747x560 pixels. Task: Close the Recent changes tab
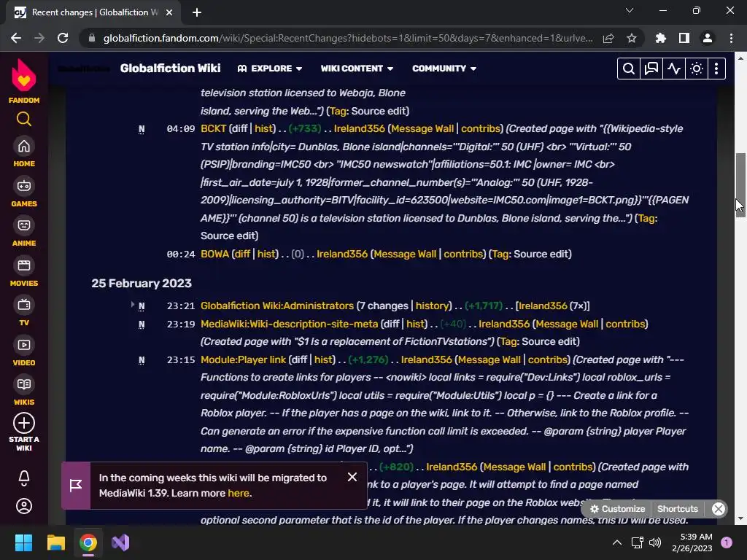169,12
